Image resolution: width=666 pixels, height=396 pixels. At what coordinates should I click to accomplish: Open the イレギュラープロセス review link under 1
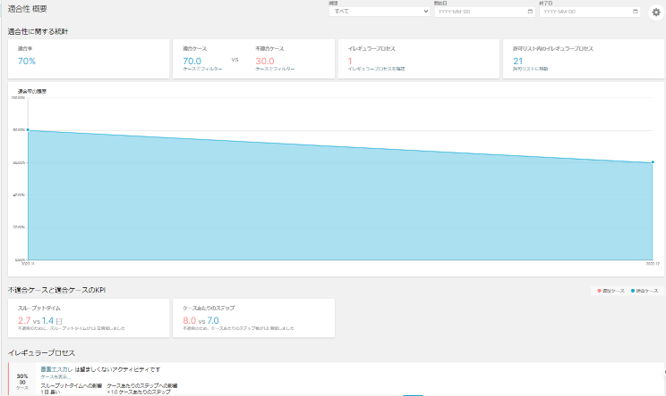tap(376, 69)
